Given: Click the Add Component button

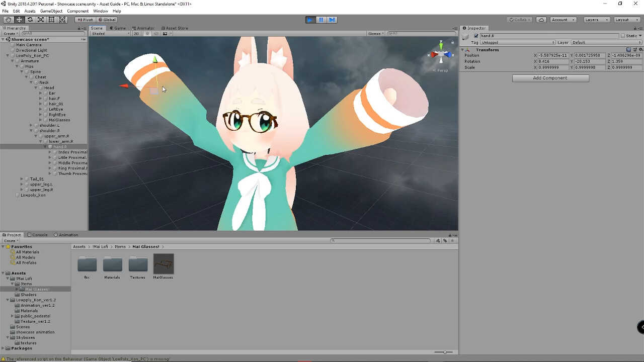Looking at the screenshot, I should tap(550, 78).
